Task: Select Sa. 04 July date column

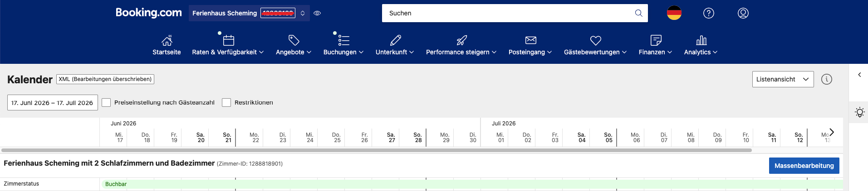Action: (x=581, y=137)
